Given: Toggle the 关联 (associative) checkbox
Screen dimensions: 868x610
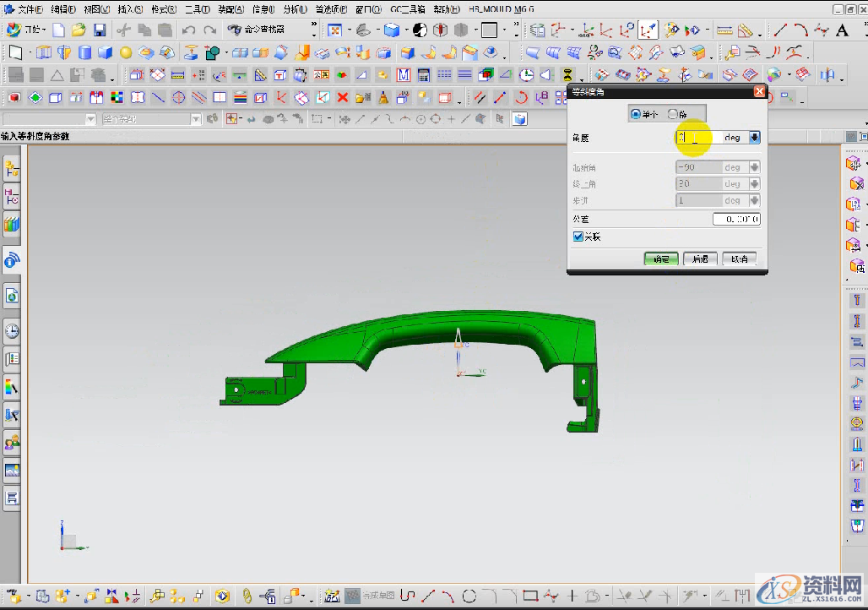Looking at the screenshot, I should pos(578,237).
